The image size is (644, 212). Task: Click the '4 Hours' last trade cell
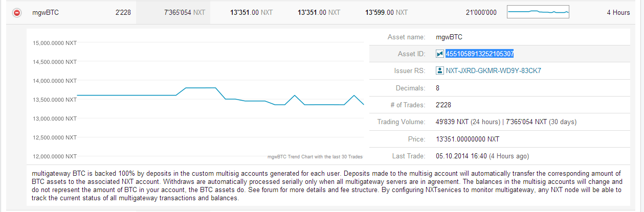coord(618,12)
